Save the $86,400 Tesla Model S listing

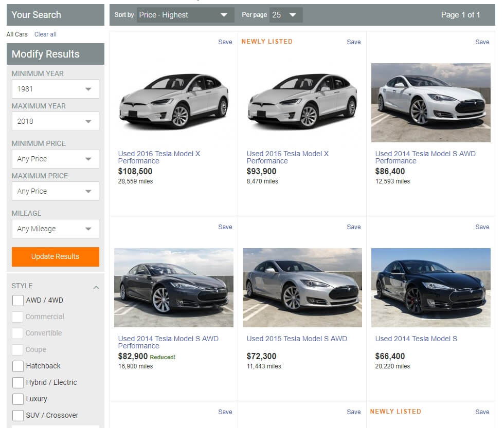[x=482, y=42]
